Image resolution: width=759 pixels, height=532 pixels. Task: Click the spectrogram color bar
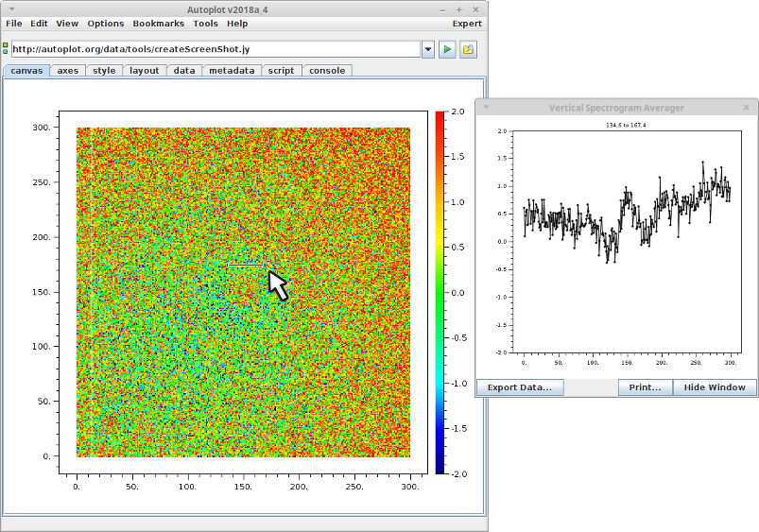click(440, 292)
